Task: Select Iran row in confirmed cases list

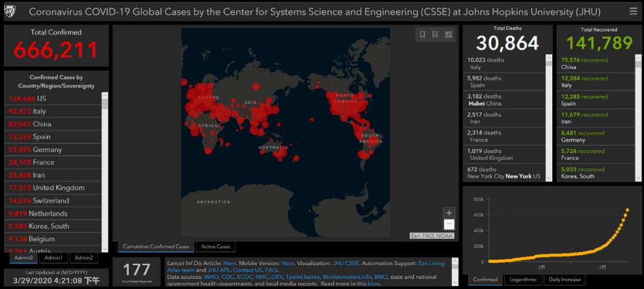Action: click(x=52, y=175)
